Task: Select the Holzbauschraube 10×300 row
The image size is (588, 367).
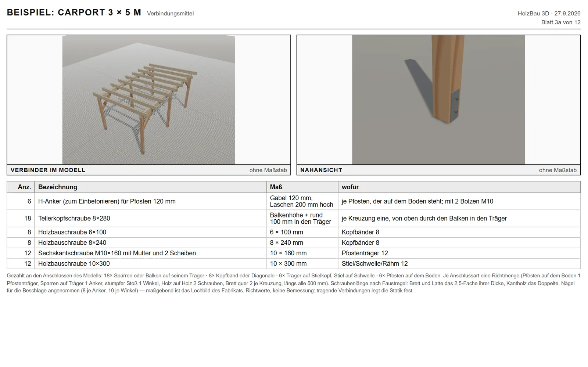Action: (x=294, y=263)
